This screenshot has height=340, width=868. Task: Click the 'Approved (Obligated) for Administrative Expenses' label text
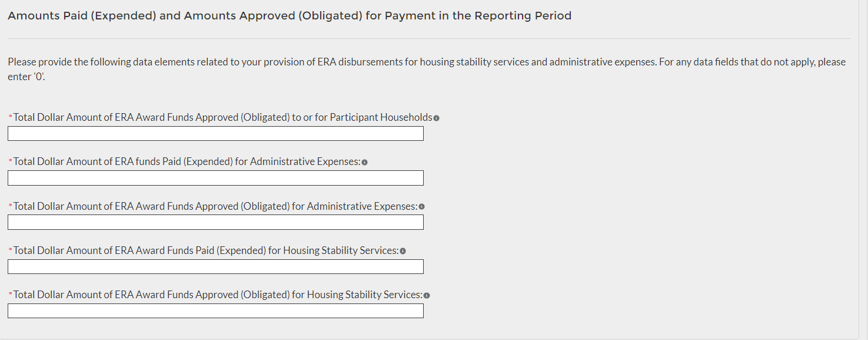click(215, 206)
